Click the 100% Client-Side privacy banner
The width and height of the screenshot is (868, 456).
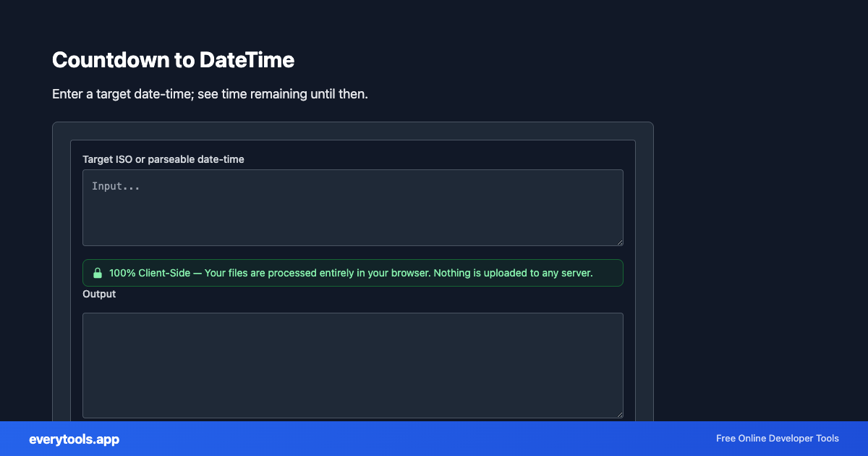352,273
